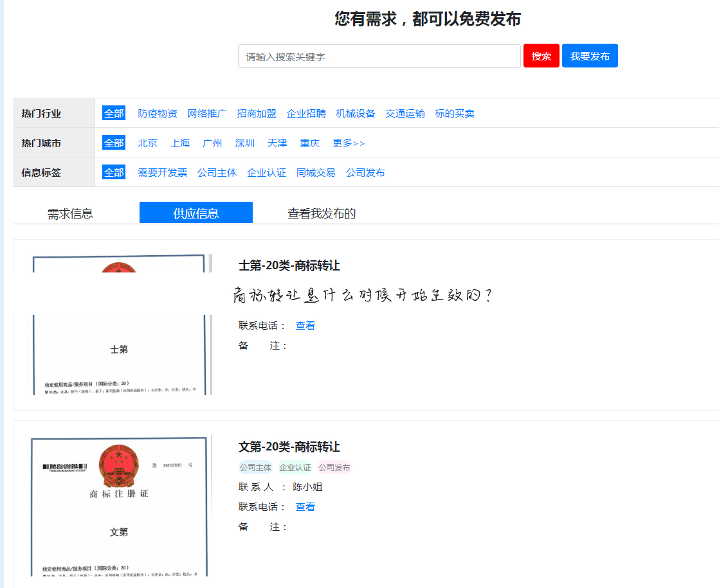The image size is (719, 588).
Task: Click 公司发布 badge on 文第 listing
Action: click(334, 467)
